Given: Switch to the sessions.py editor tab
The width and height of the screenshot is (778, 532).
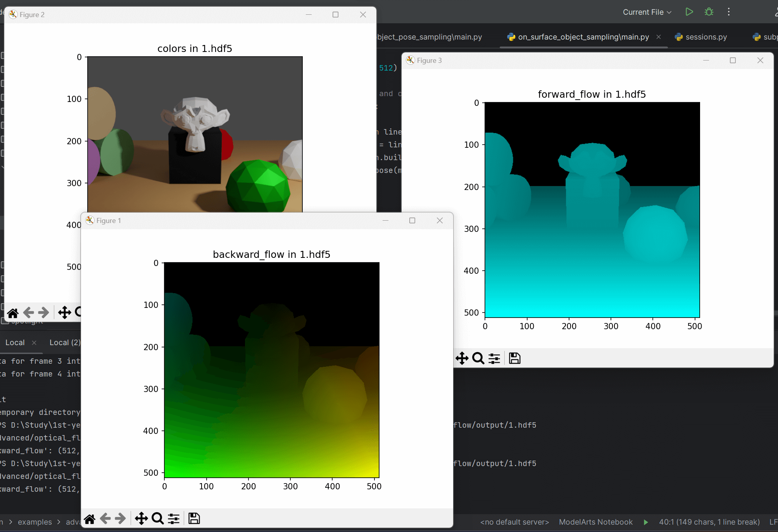Looking at the screenshot, I should [x=701, y=37].
